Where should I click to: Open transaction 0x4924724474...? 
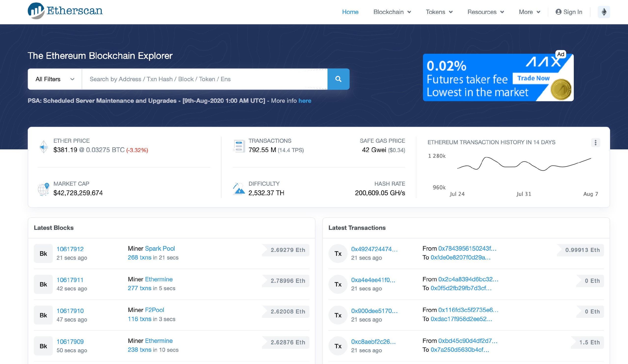pyautogui.click(x=374, y=249)
